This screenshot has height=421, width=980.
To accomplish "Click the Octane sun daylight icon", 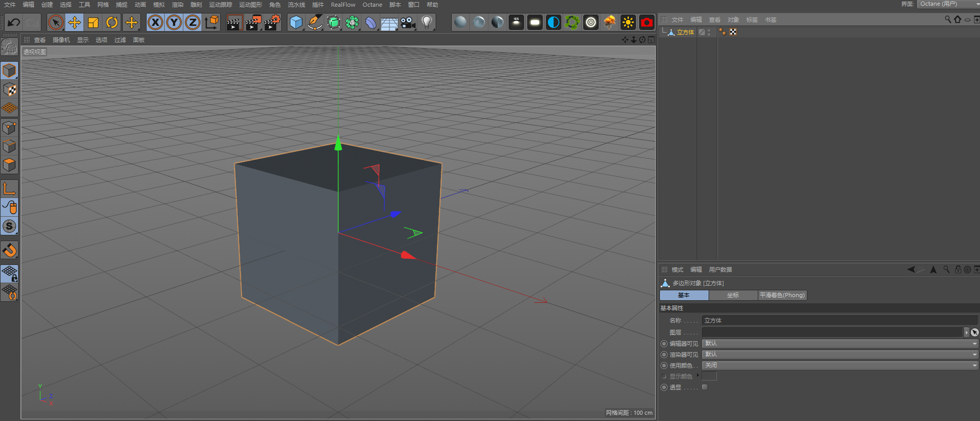I will click(x=628, y=22).
